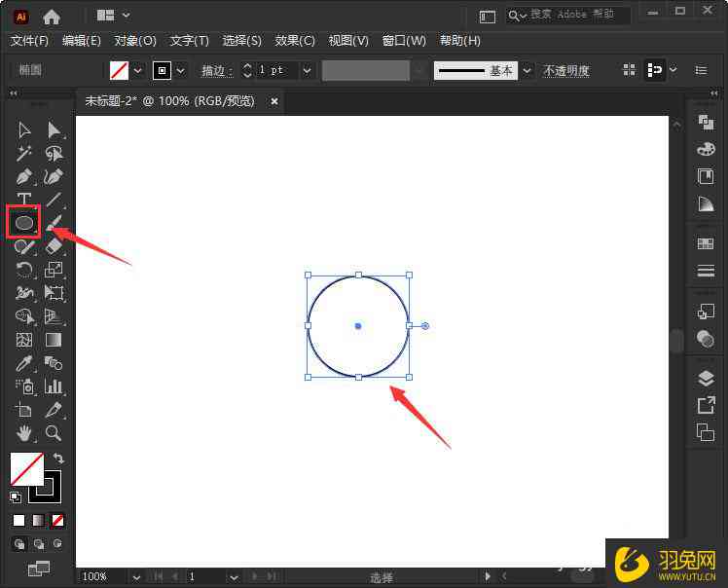This screenshot has width=728, height=588.
Task: Reset to default fill and stroke
Action: [16, 496]
